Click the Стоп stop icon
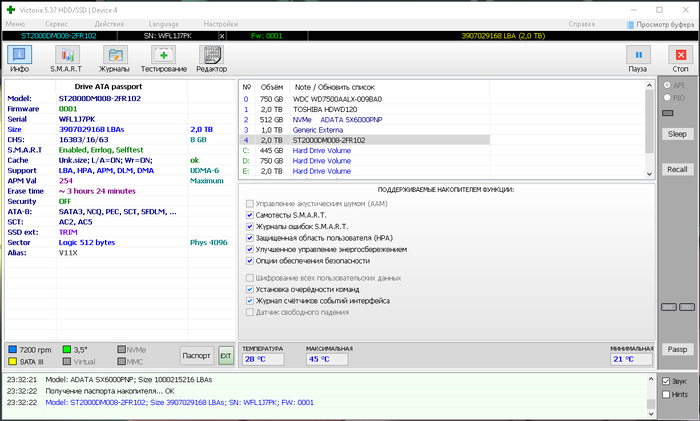The width and height of the screenshot is (700, 421). click(680, 55)
